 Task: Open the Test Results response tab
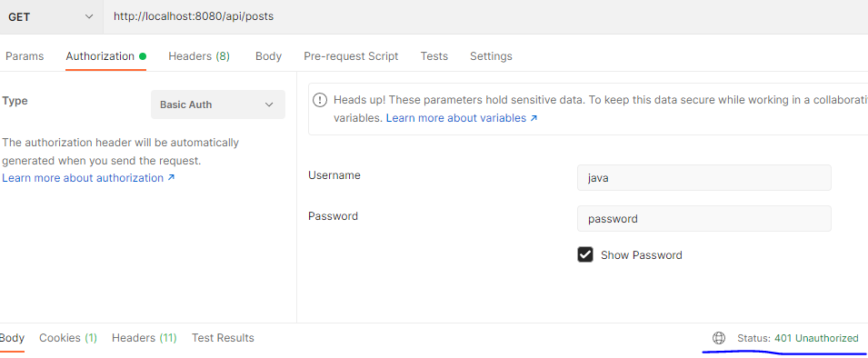(223, 337)
